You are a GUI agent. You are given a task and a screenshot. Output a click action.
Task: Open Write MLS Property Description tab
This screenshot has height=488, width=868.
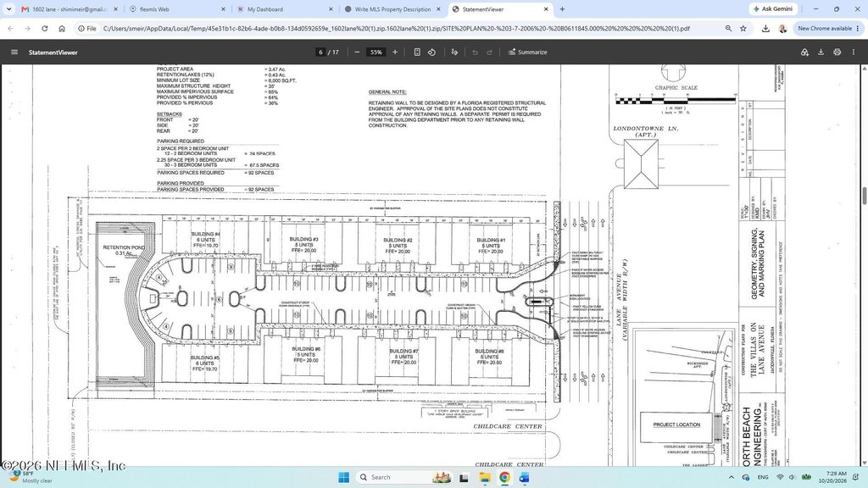(x=392, y=9)
